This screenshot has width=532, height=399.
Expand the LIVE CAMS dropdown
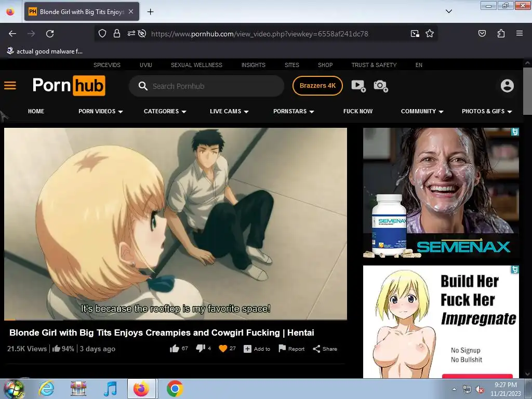point(229,111)
